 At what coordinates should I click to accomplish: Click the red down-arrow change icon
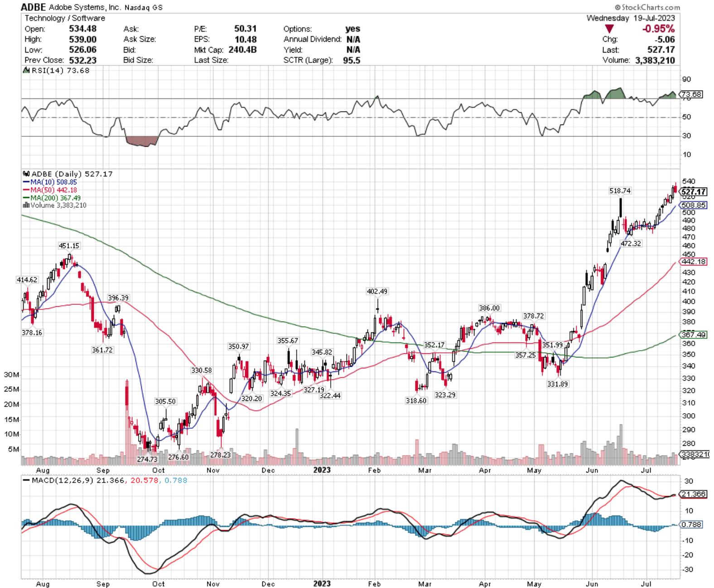click(x=609, y=29)
